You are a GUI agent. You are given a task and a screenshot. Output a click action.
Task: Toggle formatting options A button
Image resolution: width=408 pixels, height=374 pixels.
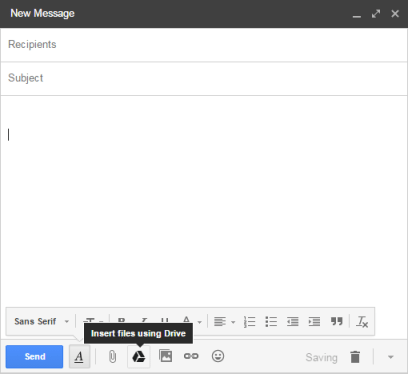[79, 357]
